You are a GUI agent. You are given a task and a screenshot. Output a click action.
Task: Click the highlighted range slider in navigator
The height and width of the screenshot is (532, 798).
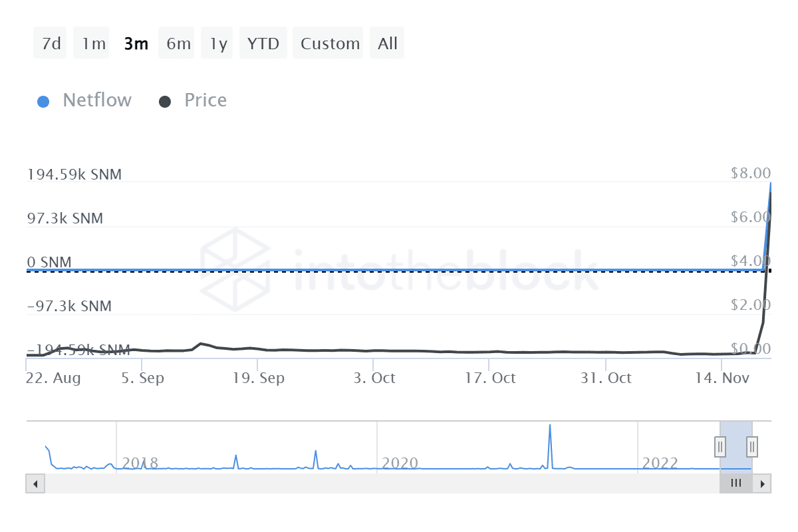point(735,447)
